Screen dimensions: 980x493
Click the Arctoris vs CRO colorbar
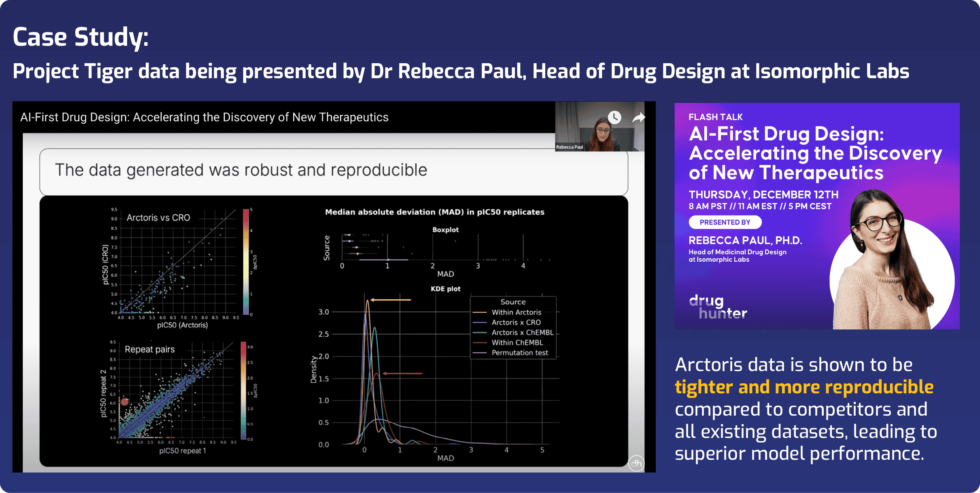coord(246,262)
